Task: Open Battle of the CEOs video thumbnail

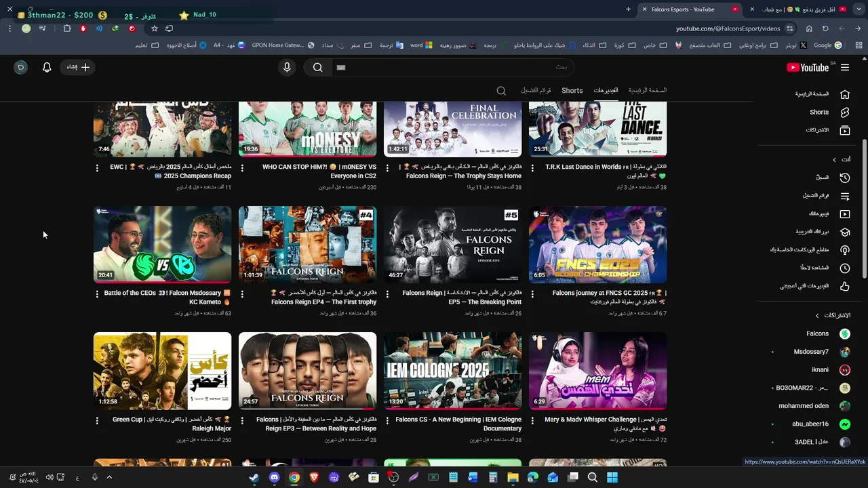Action: (162, 245)
